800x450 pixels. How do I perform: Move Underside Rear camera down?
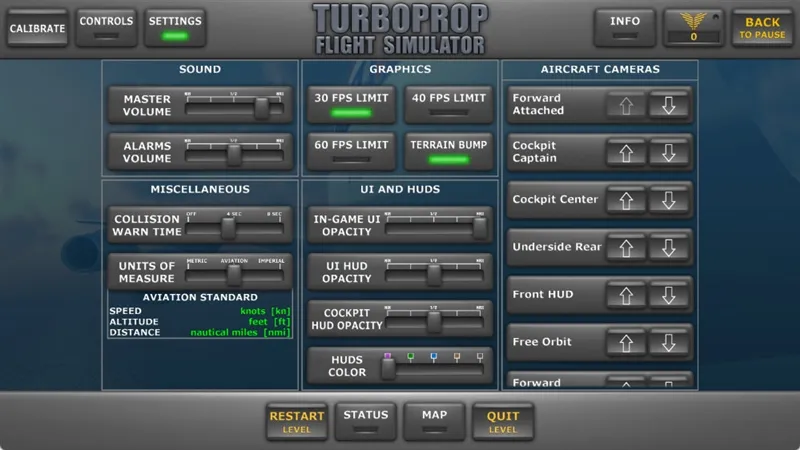coord(669,248)
